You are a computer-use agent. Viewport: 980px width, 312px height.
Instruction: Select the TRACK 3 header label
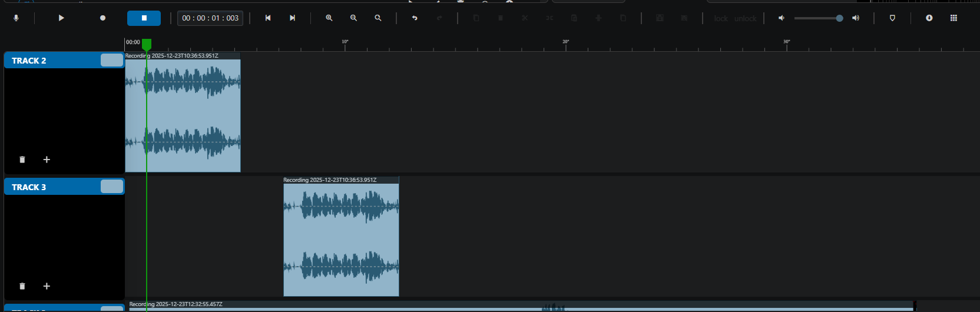tap(29, 187)
